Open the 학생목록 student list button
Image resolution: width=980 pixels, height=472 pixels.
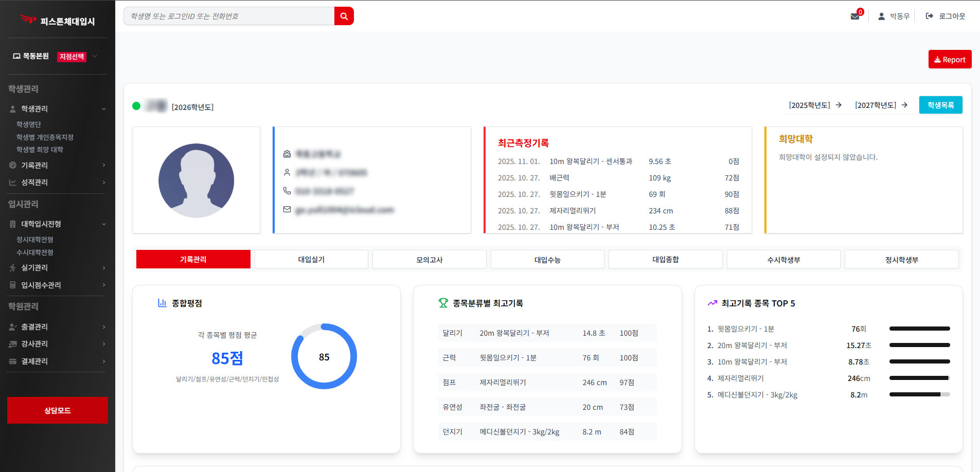[x=940, y=105]
